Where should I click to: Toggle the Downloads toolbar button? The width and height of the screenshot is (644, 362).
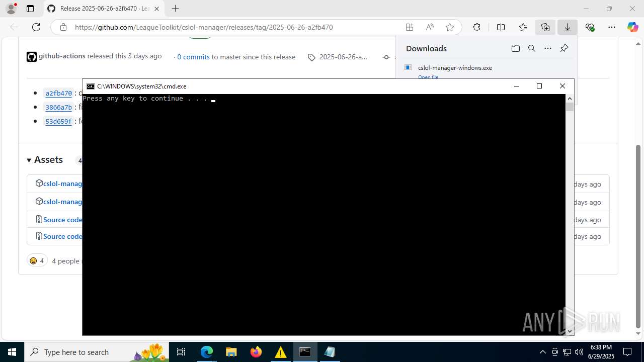568,27
